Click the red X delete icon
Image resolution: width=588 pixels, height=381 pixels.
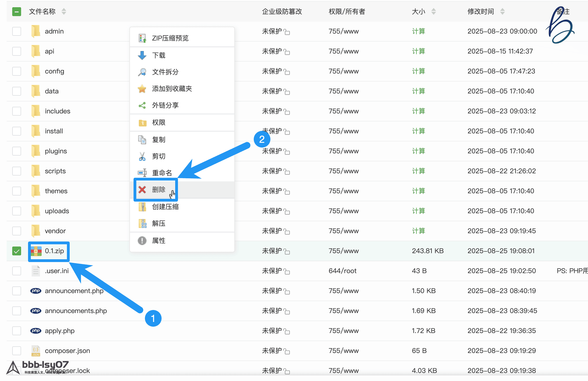click(x=142, y=190)
